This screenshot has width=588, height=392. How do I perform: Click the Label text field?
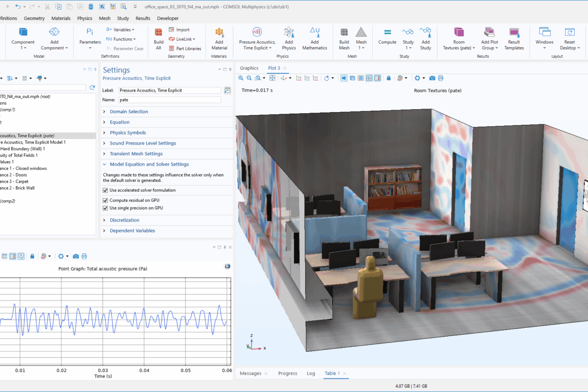coord(170,91)
